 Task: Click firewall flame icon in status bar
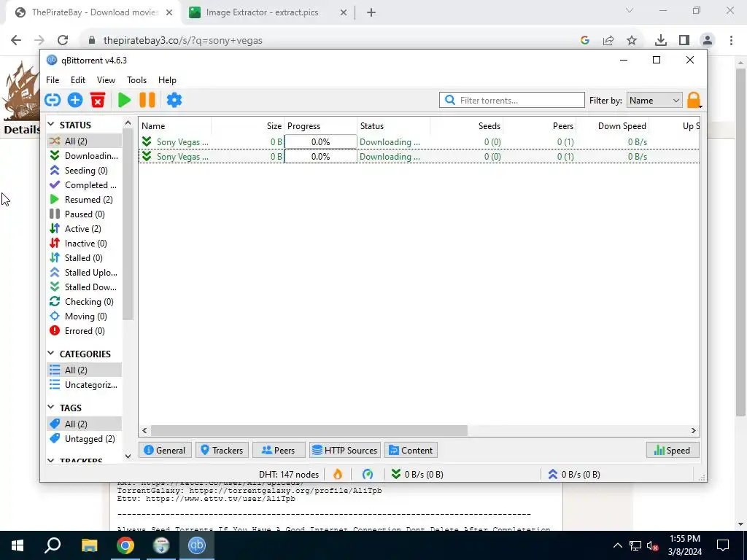[x=338, y=474]
